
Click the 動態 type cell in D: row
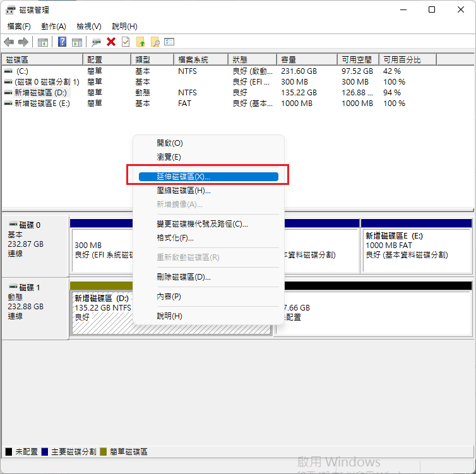(x=143, y=93)
